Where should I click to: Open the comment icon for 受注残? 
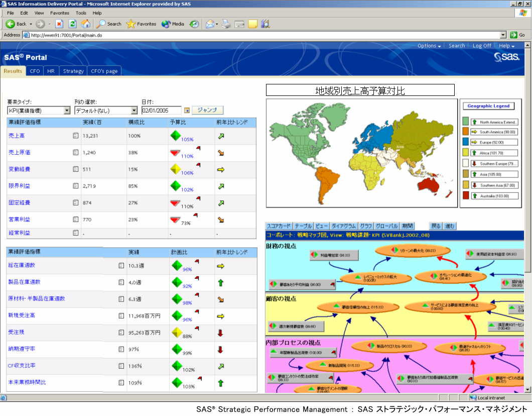121,332
